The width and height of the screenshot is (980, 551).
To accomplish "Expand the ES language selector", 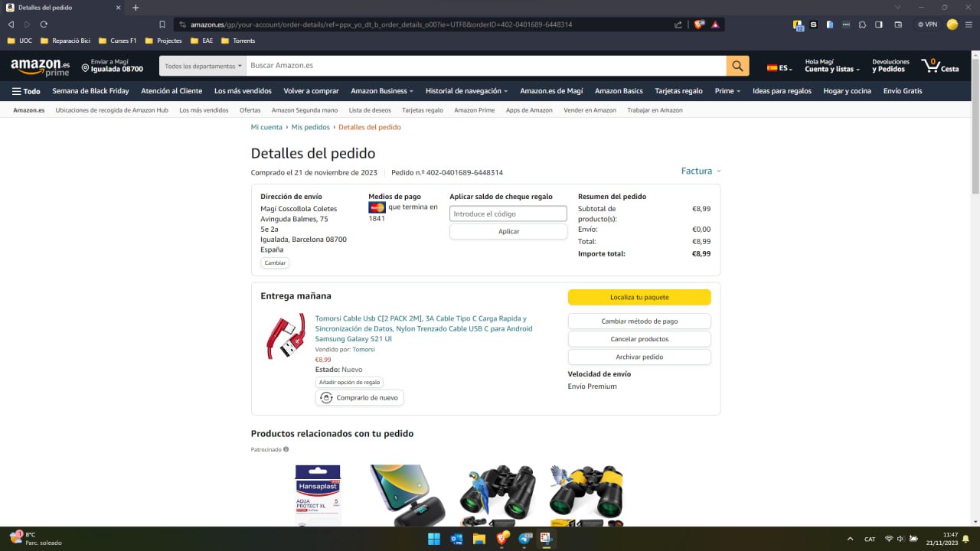I will click(779, 68).
